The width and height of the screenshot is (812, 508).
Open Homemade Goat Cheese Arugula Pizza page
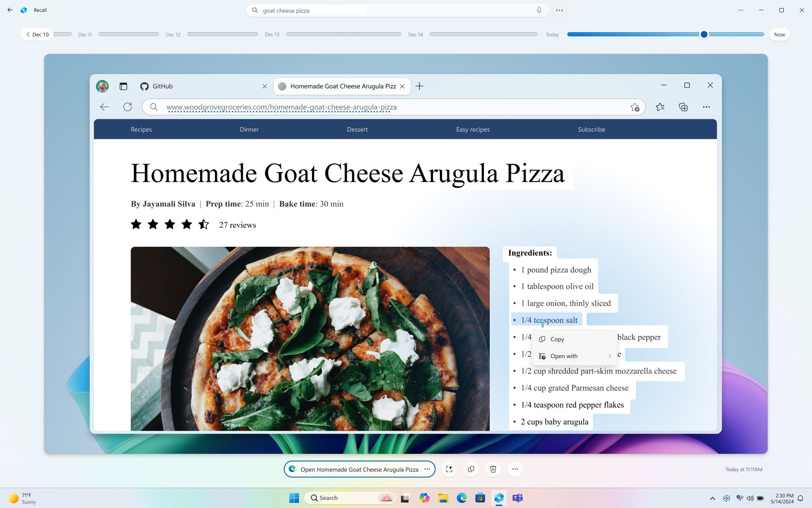(359, 469)
